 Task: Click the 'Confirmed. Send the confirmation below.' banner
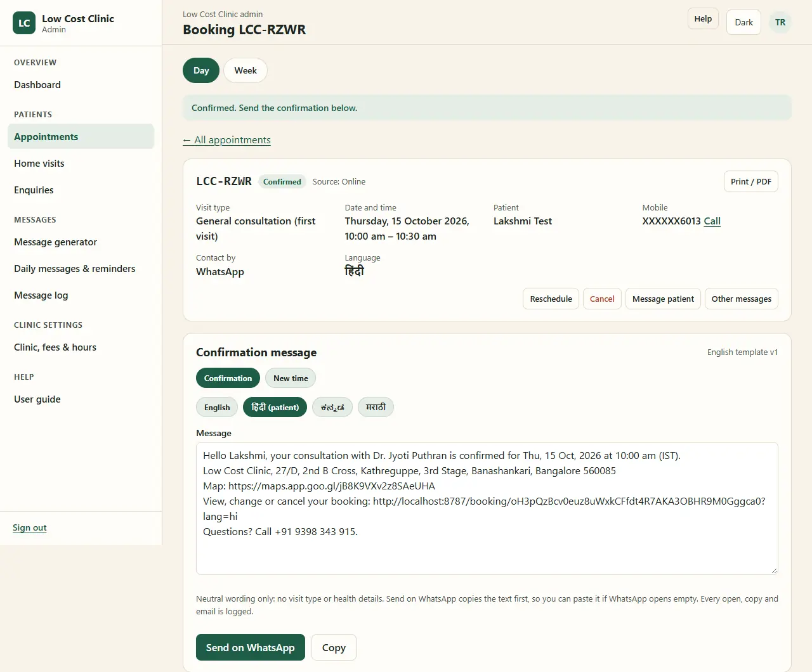pos(487,108)
